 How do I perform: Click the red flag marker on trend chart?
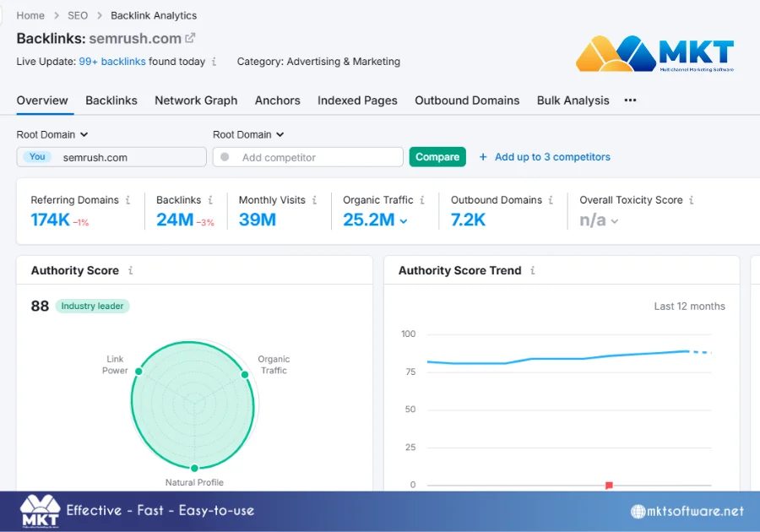[x=609, y=485]
